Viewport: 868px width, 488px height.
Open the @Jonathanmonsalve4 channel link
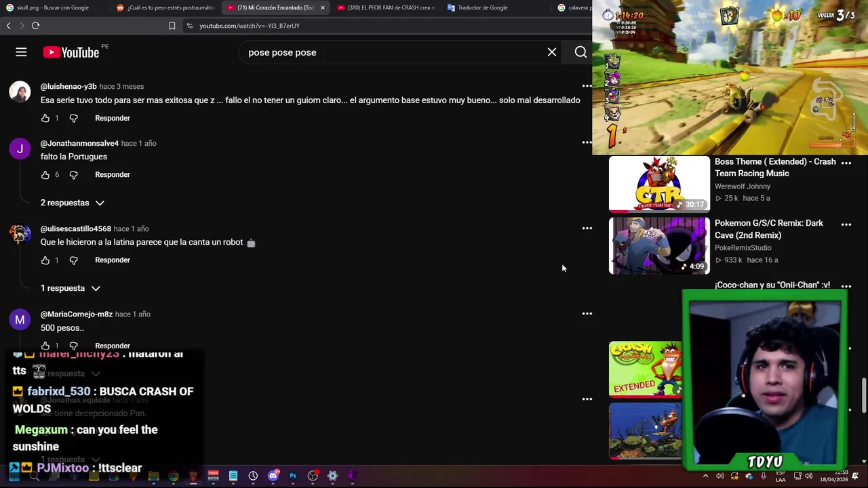tap(79, 143)
